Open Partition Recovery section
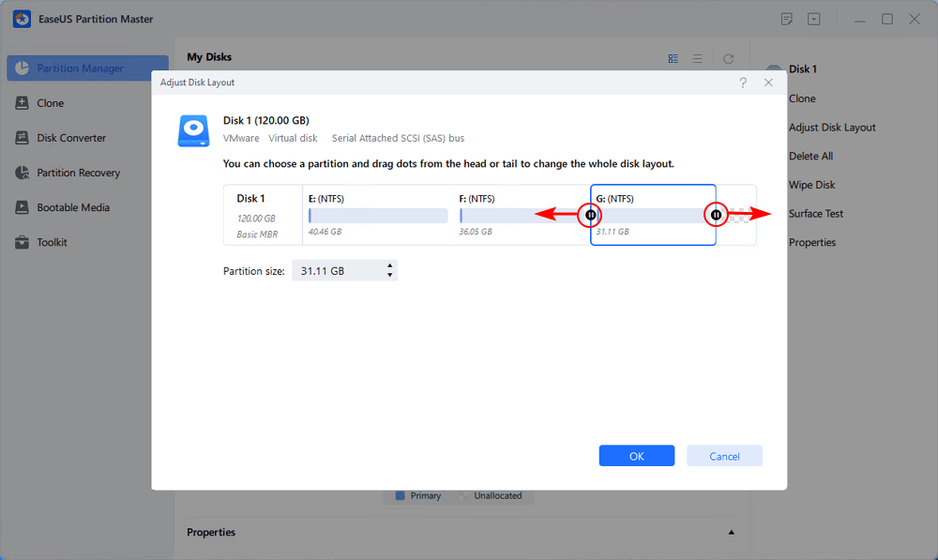This screenshot has width=938, height=560. pyautogui.click(x=79, y=173)
